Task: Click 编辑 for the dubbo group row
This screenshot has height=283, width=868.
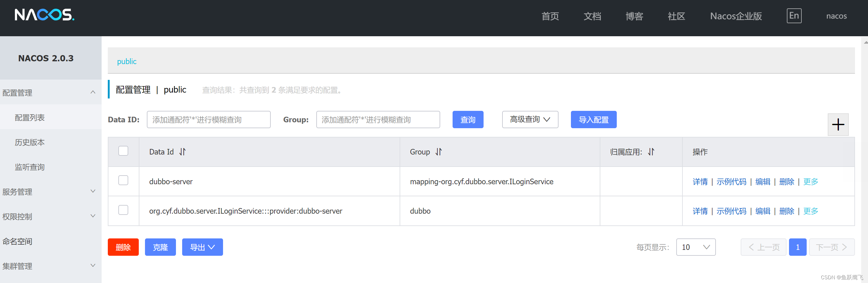Action: pos(763,211)
